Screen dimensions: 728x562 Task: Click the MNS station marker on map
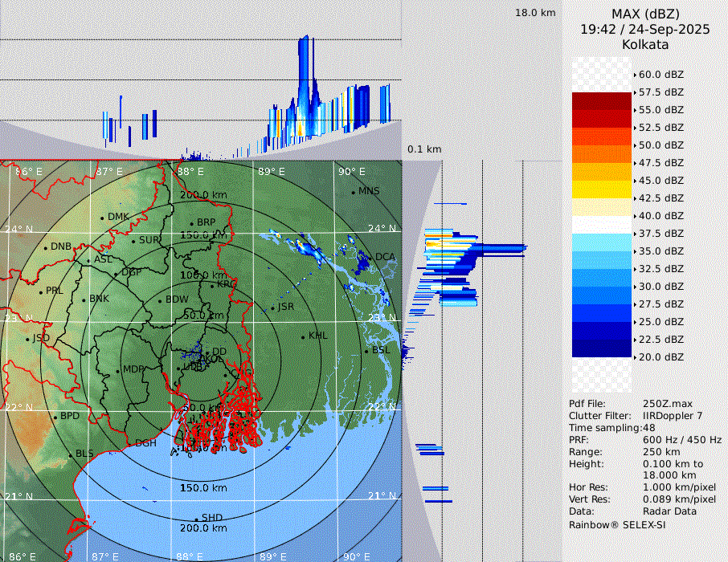353,192
